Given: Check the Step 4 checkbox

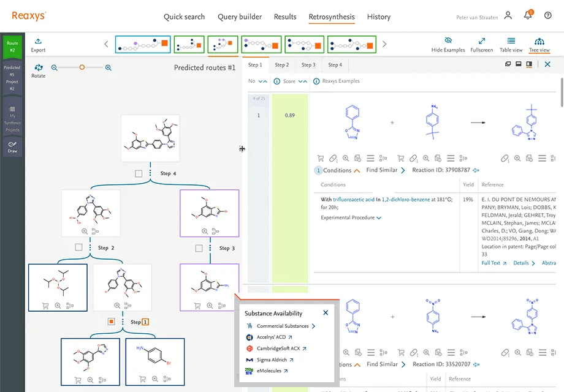Looking at the screenshot, I should (139, 173).
